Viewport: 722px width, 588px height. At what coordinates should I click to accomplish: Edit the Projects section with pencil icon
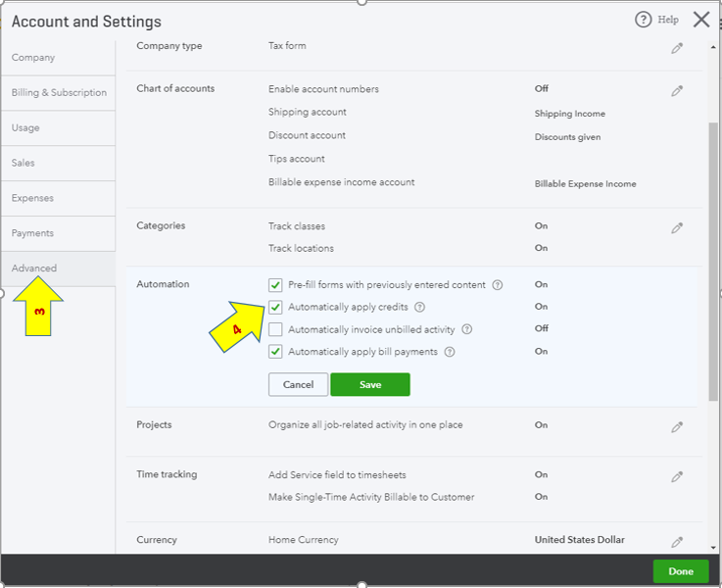pyautogui.click(x=677, y=427)
